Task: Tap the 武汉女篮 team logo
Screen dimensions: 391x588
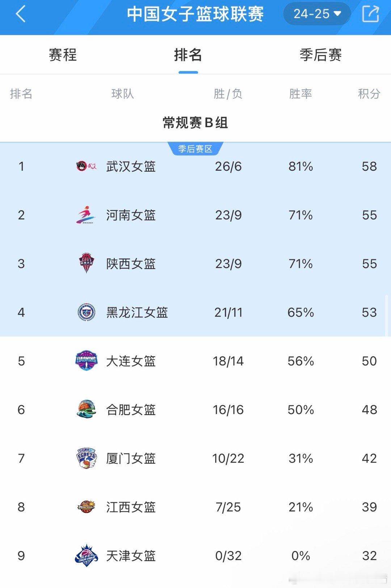Action: coord(86,166)
